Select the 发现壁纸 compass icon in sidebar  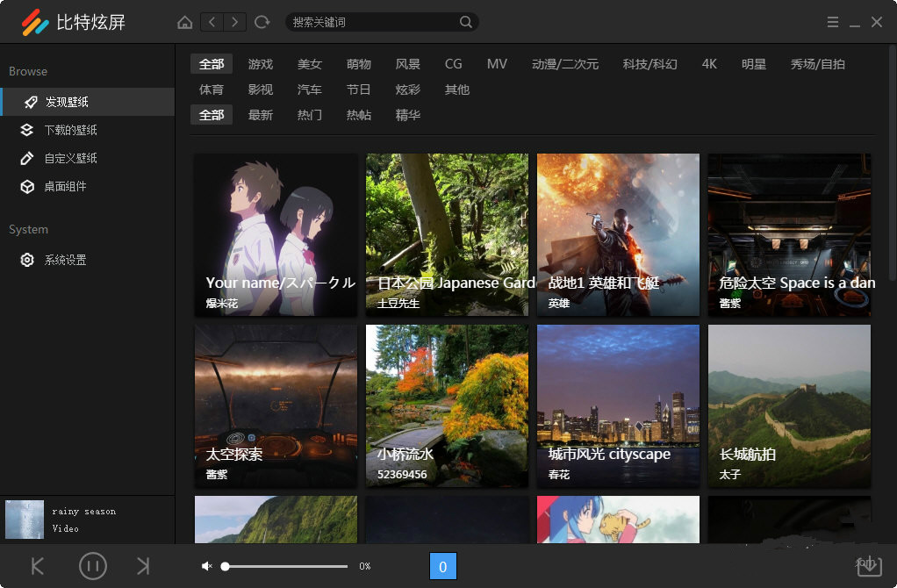30,102
